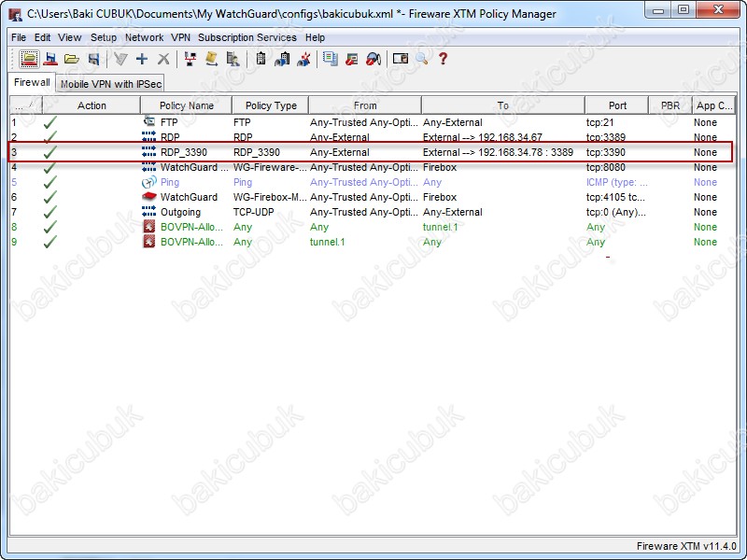Click the tunnel.1 source in BOVPN row 9

click(x=328, y=242)
